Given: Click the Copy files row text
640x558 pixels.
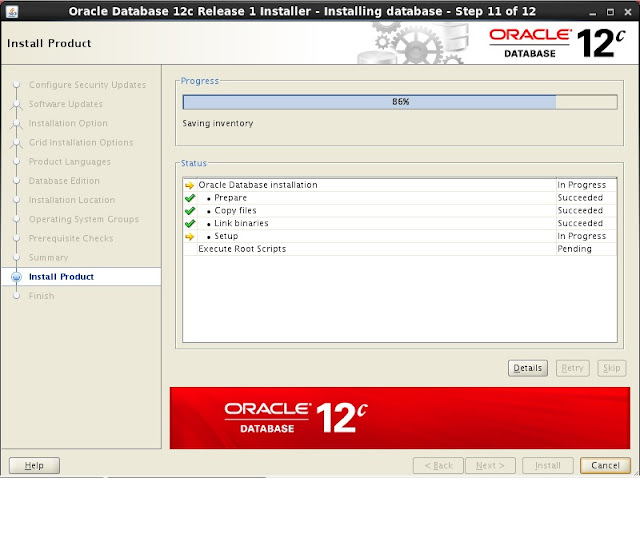Looking at the screenshot, I should pyautogui.click(x=236, y=211).
